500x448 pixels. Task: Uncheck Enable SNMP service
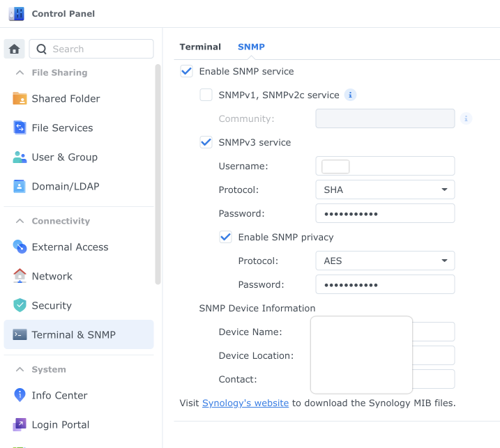pos(186,71)
